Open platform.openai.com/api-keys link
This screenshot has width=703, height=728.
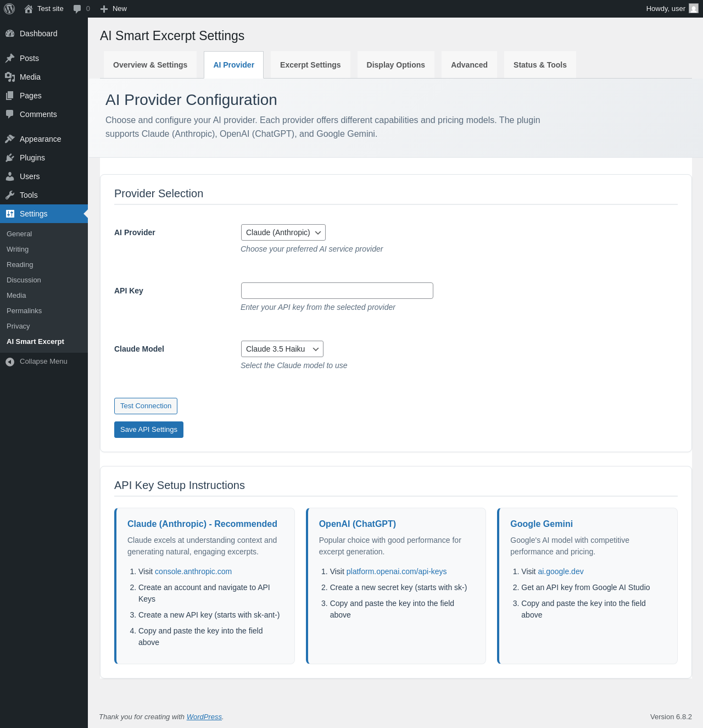click(x=397, y=571)
